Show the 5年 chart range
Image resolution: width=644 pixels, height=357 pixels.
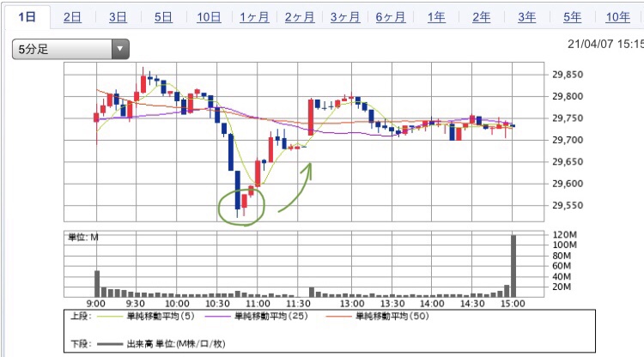point(572,17)
